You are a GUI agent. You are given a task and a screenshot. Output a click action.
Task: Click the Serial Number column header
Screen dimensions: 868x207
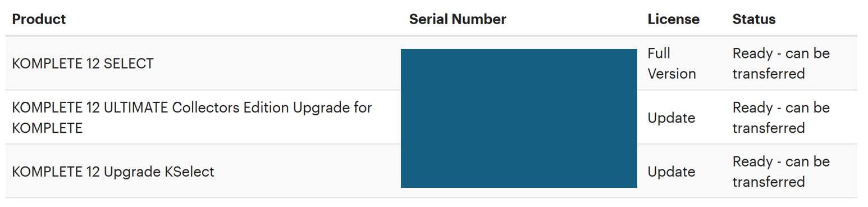[x=458, y=19]
